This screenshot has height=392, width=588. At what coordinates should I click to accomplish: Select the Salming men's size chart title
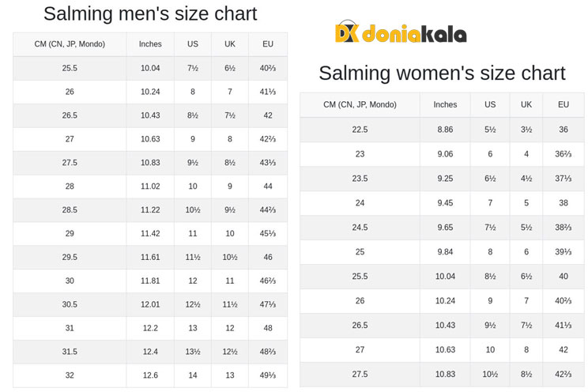(x=150, y=13)
